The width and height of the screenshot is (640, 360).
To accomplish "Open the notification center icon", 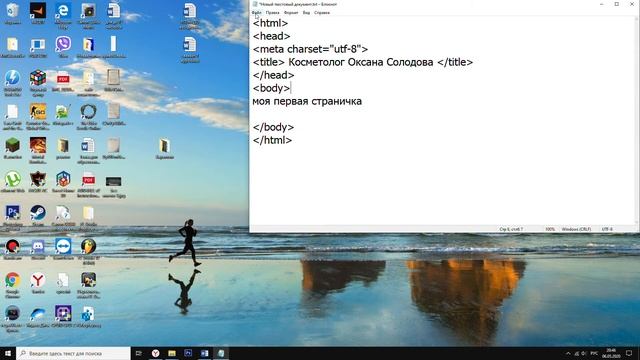I will pos(629,353).
